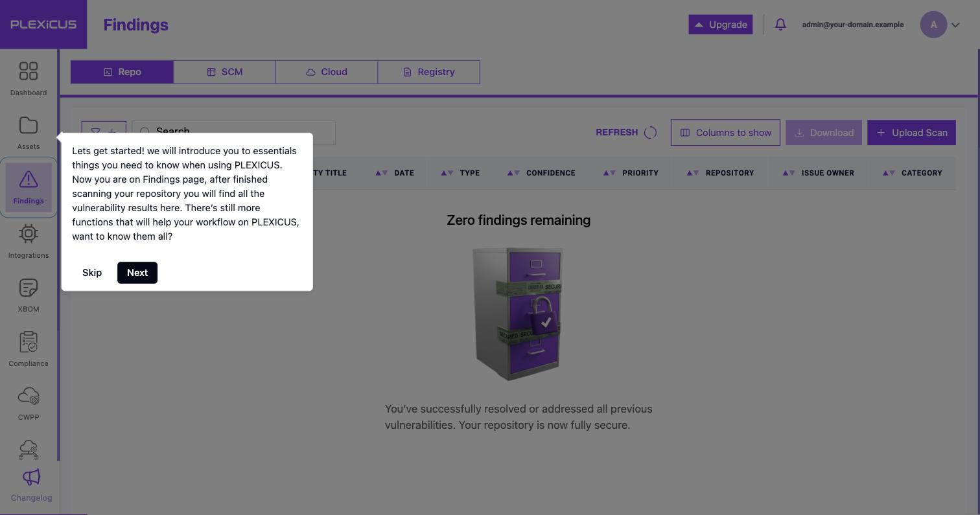Click the REFRESH label
Screen dimensions: 980x515
(616, 132)
